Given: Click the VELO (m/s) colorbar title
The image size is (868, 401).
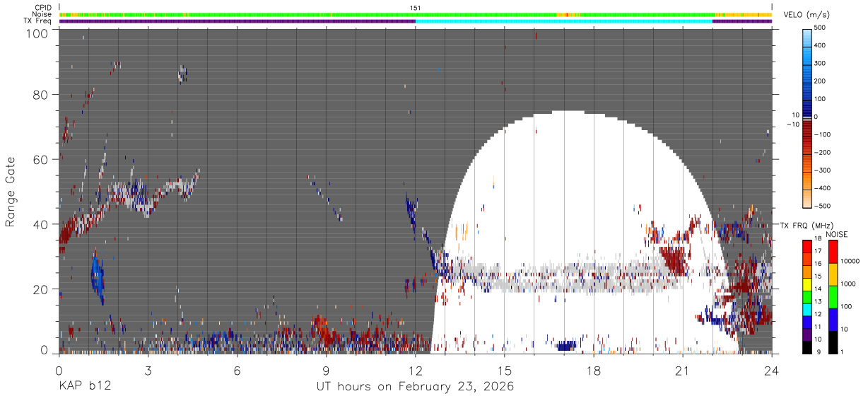Looking at the screenshot, I should click(805, 15).
